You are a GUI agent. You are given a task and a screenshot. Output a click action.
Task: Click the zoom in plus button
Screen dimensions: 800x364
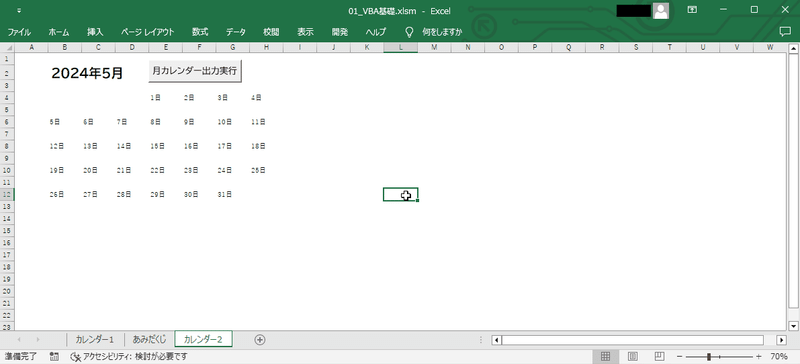click(759, 356)
